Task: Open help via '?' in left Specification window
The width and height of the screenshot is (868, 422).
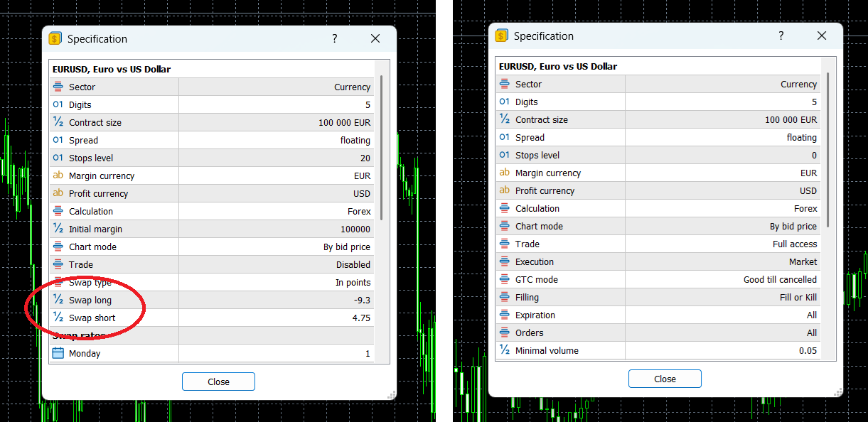Action: 335,39
